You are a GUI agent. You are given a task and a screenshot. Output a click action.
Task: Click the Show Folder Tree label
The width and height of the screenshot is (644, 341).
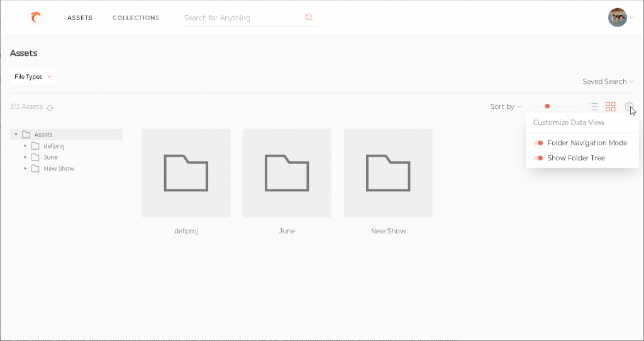(x=576, y=158)
